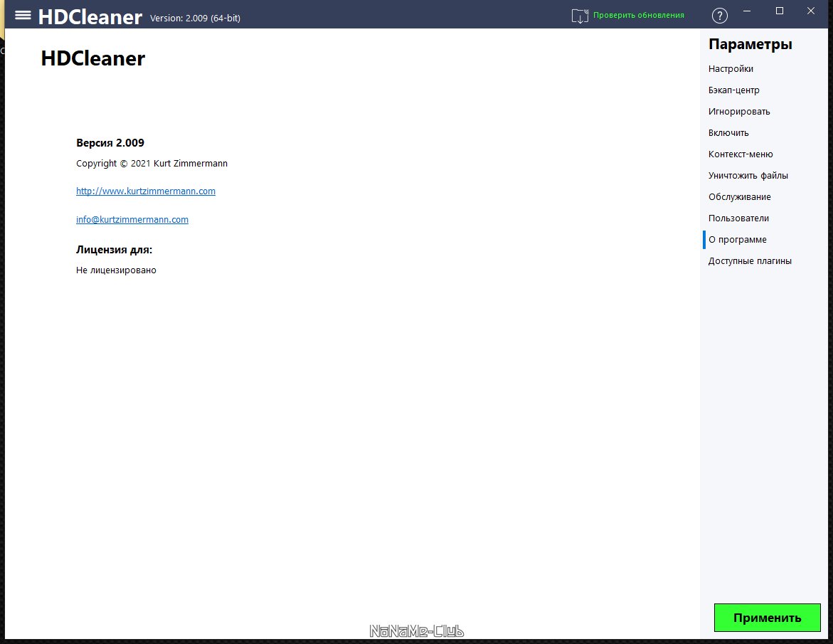833x644 pixels.
Task: Open help via question mark icon
Action: (x=719, y=16)
